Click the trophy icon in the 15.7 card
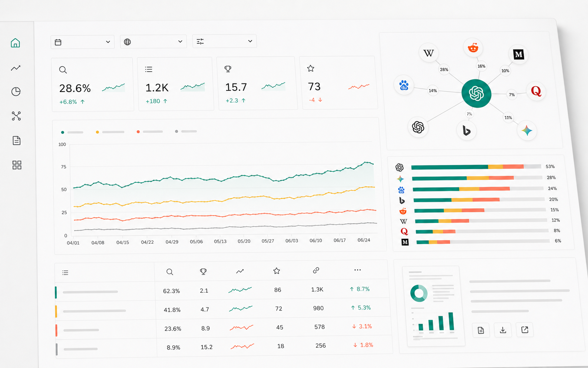Image resolution: width=588 pixels, height=368 pixels. [x=228, y=69]
